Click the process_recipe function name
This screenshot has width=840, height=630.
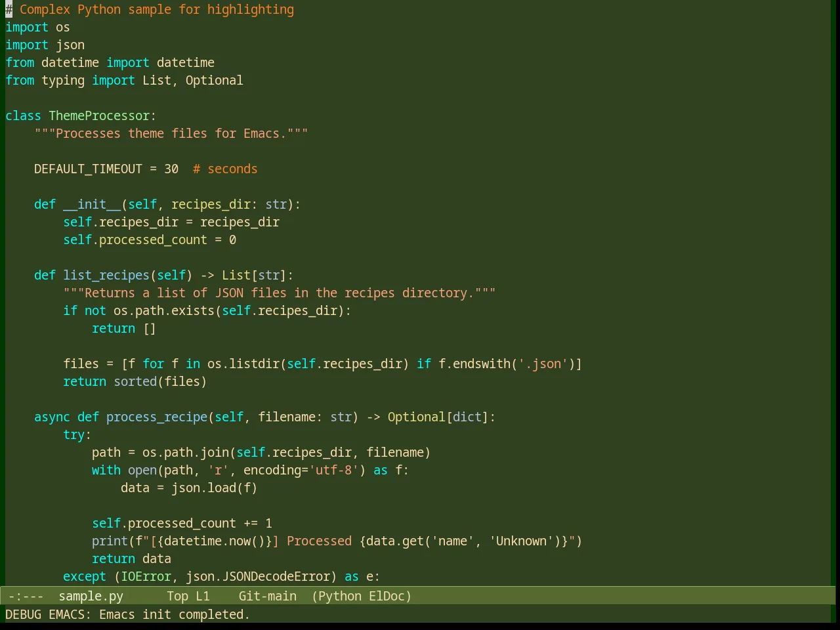(157, 417)
